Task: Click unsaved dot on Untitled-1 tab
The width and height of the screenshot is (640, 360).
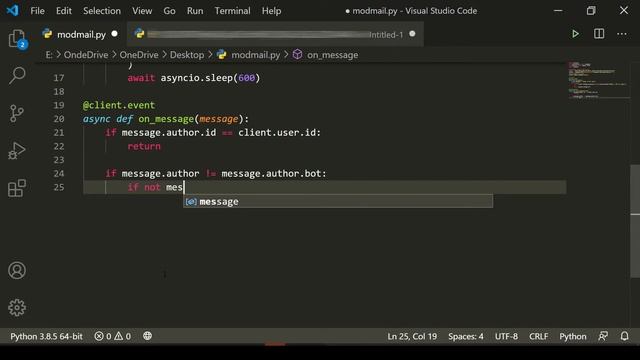Action: pyautogui.click(x=412, y=34)
